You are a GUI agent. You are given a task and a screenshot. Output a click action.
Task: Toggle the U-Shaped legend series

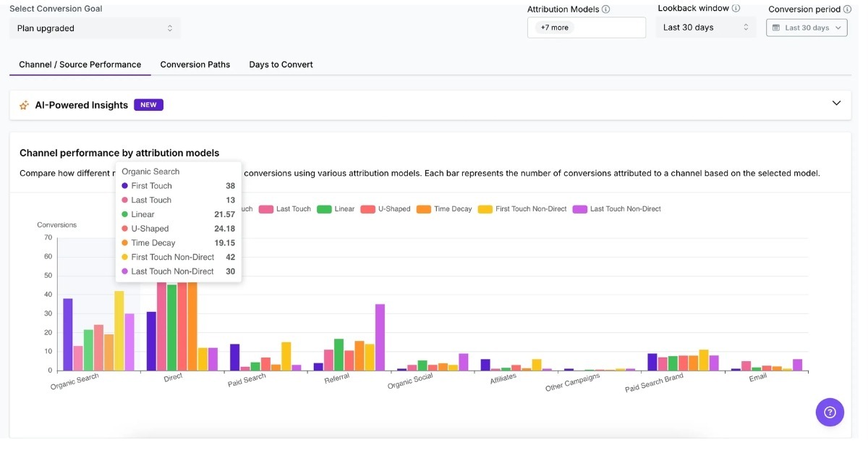point(386,209)
